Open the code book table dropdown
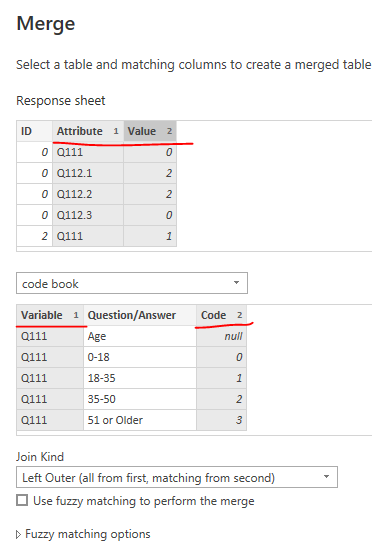Screen dimensions: 372x554 coord(132,283)
